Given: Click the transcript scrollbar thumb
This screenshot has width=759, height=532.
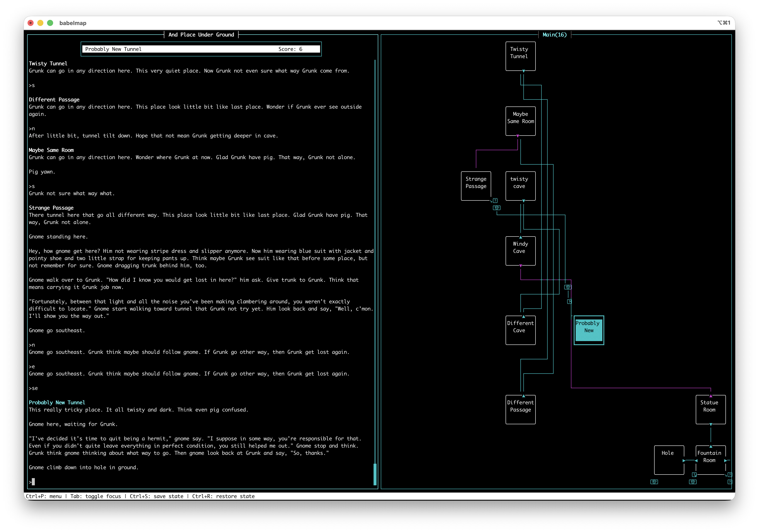Looking at the screenshot, I should click(x=375, y=474).
